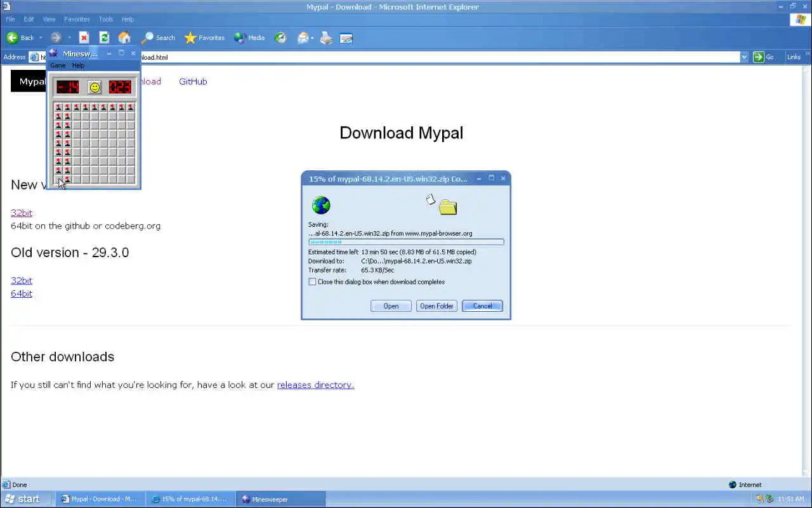
Task: Open the Back history dropdown arrow
Action: [x=41, y=38]
